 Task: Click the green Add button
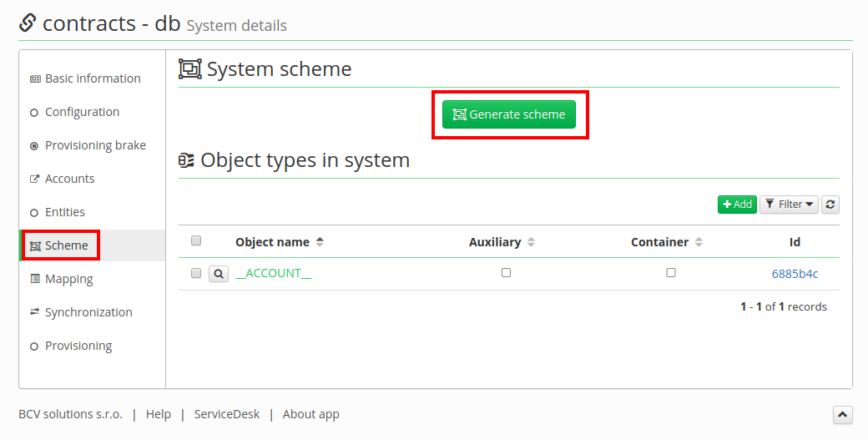737,205
